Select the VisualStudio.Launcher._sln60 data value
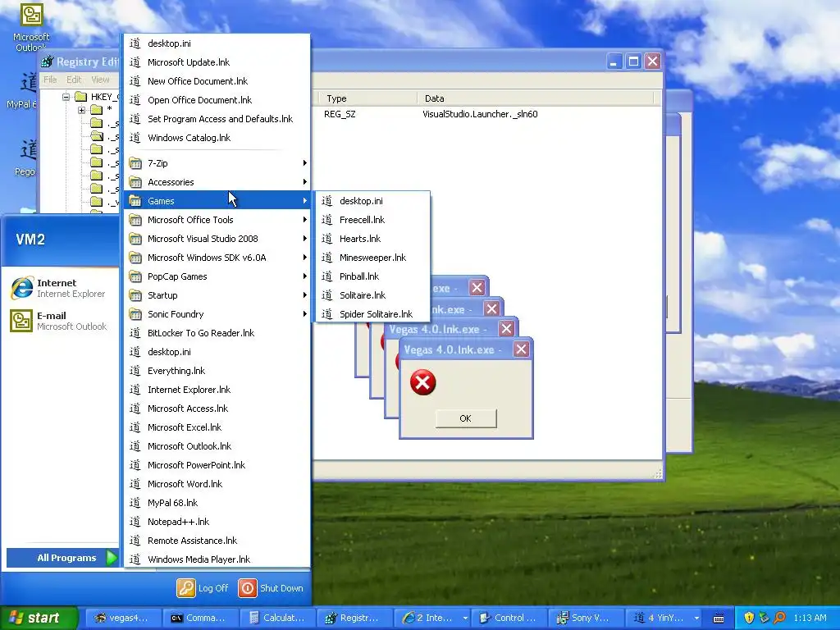 coord(480,114)
